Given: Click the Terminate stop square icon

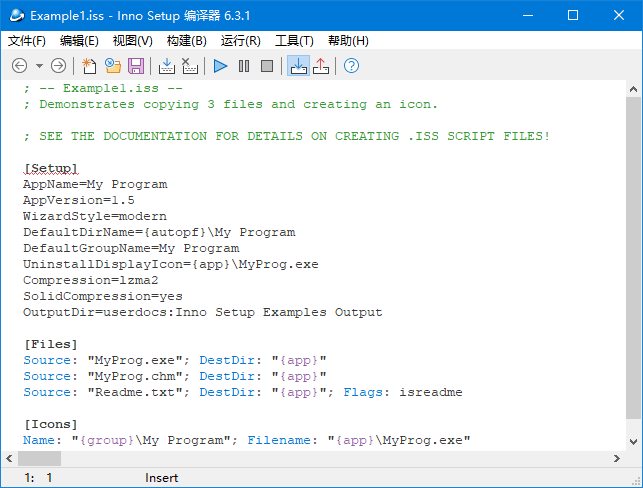Looking at the screenshot, I should pyautogui.click(x=267, y=66).
